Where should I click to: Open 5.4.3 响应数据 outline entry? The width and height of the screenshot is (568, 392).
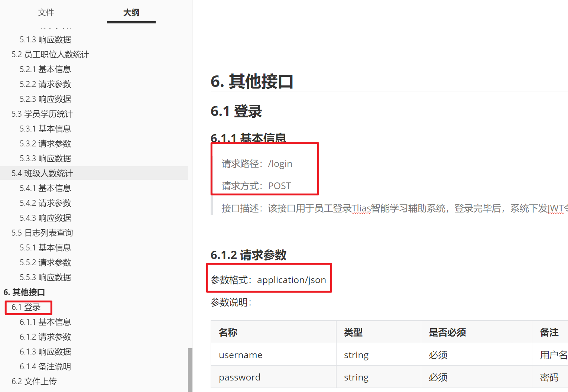coord(45,218)
